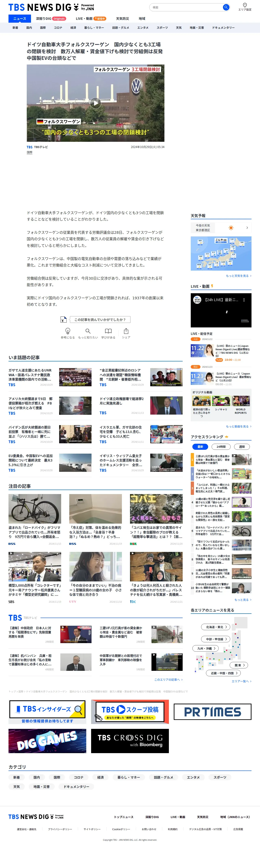
Task: Click the コロナ chip in カテゴリ section
Action: [79, 777]
